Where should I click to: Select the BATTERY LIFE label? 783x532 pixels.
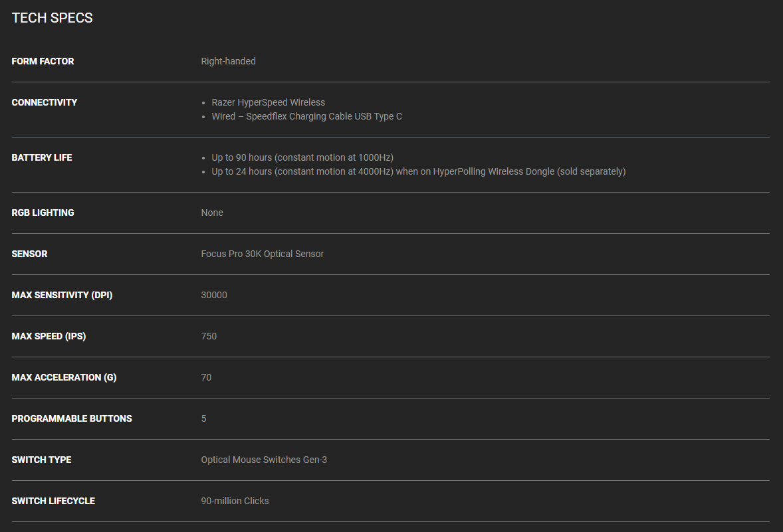[x=41, y=157]
